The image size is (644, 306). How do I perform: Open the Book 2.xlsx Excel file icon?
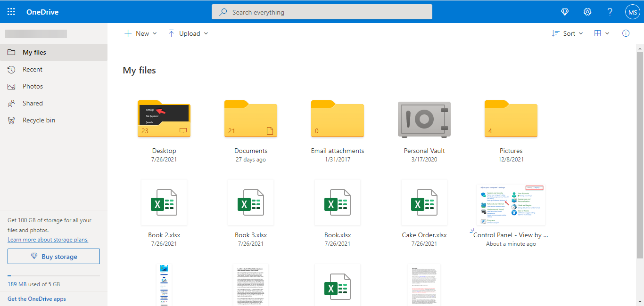click(x=164, y=203)
